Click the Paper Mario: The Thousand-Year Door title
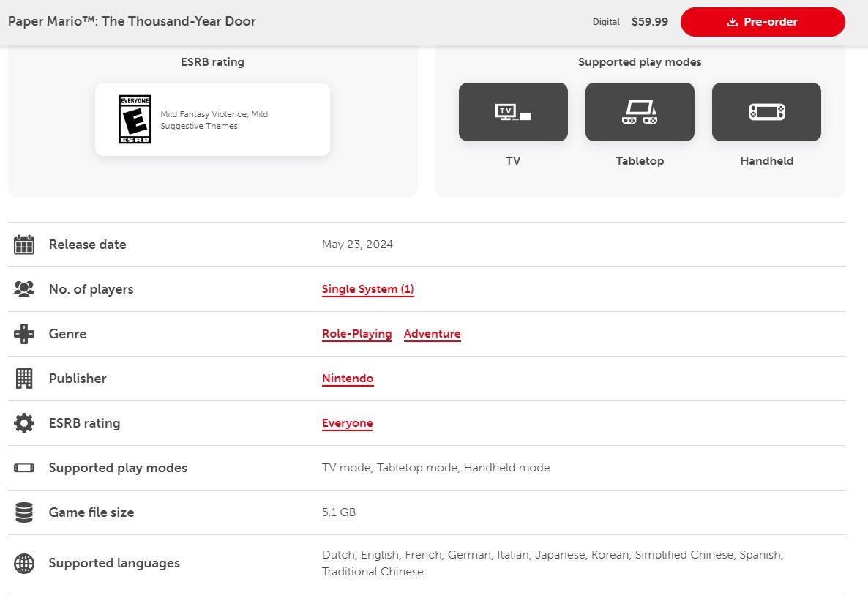This screenshot has height=604, width=868. click(132, 21)
